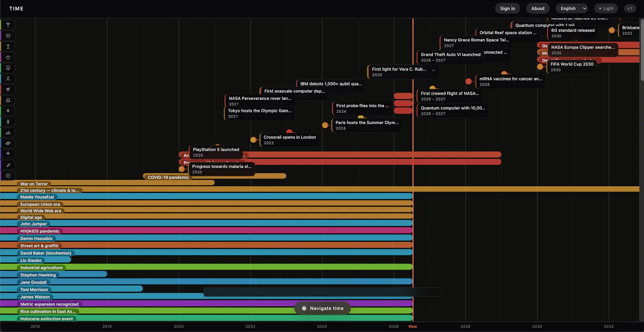Switch to Light theme
The image size is (644, 332).
tap(606, 8)
